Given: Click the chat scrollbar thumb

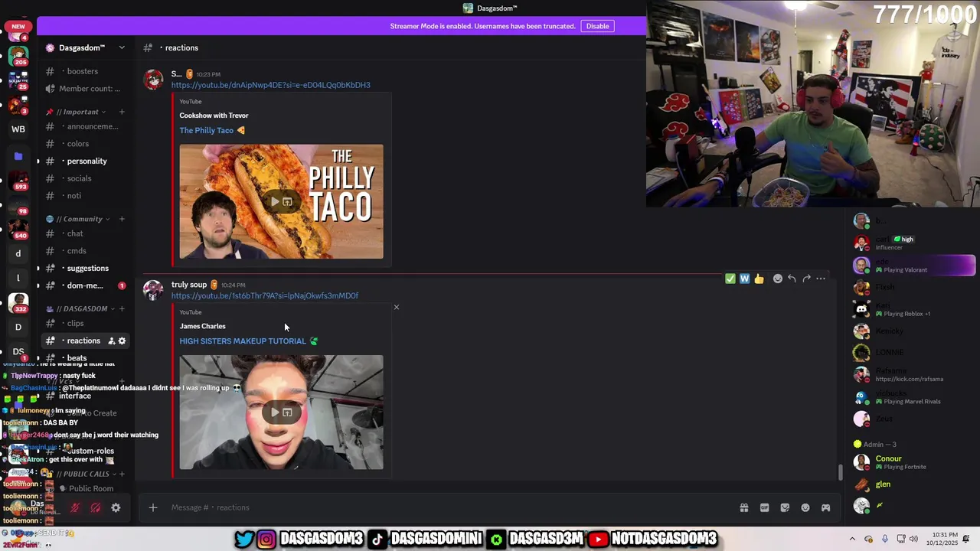Looking at the screenshot, I should (x=840, y=472).
